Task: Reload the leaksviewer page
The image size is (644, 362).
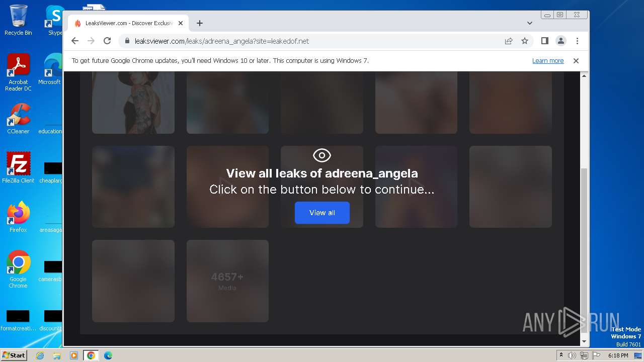Action: (107, 41)
